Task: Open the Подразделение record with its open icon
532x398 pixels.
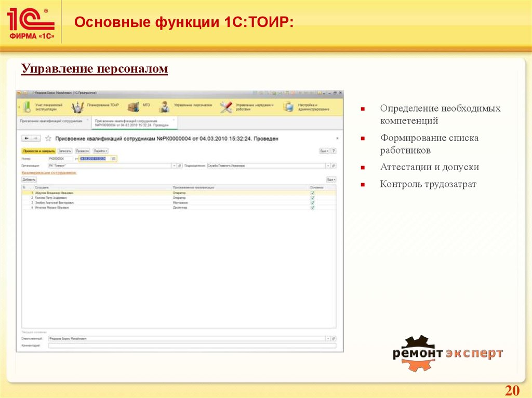Action: coord(334,166)
